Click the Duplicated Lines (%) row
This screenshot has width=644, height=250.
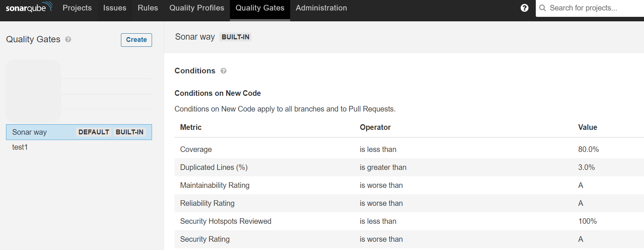pos(214,167)
